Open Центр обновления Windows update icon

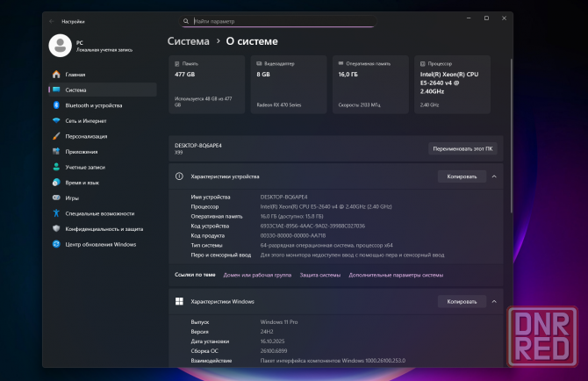pos(56,244)
